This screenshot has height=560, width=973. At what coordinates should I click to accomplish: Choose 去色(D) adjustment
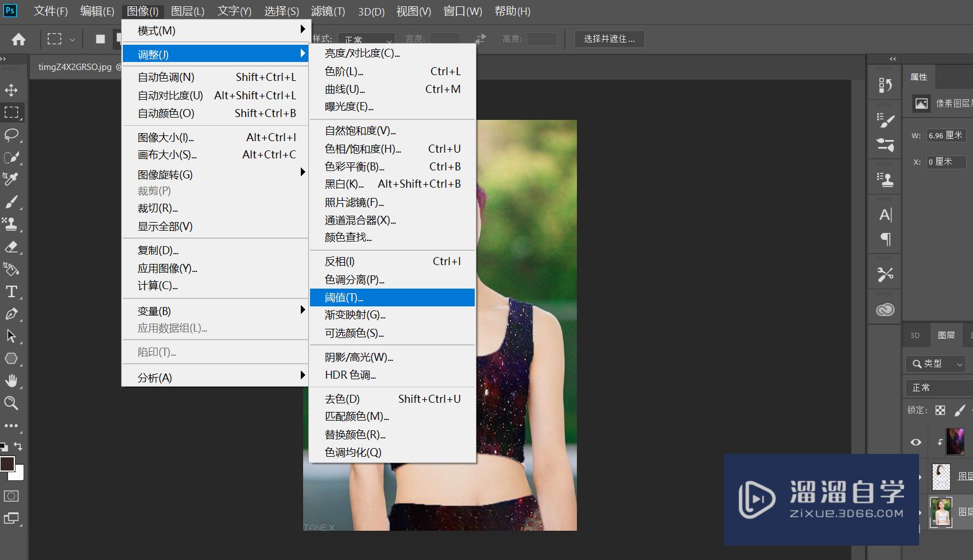[392, 399]
